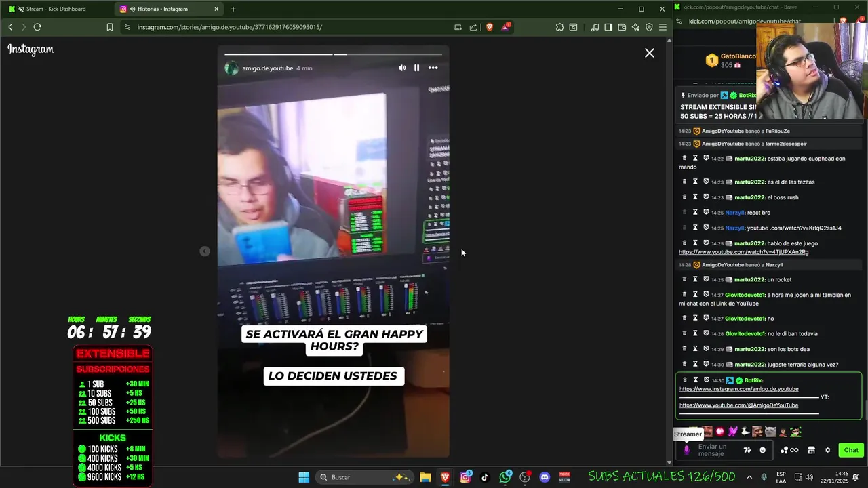The width and height of the screenshot is (868, 488).
Task: Open Brave Rewards triangle icon
Action: (506, 27)
